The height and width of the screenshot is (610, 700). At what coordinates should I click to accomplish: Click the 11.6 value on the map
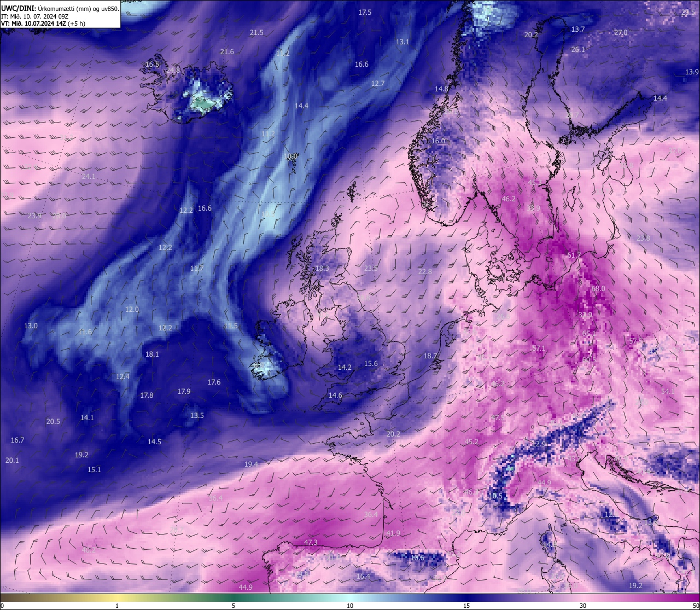pos(85,332)
